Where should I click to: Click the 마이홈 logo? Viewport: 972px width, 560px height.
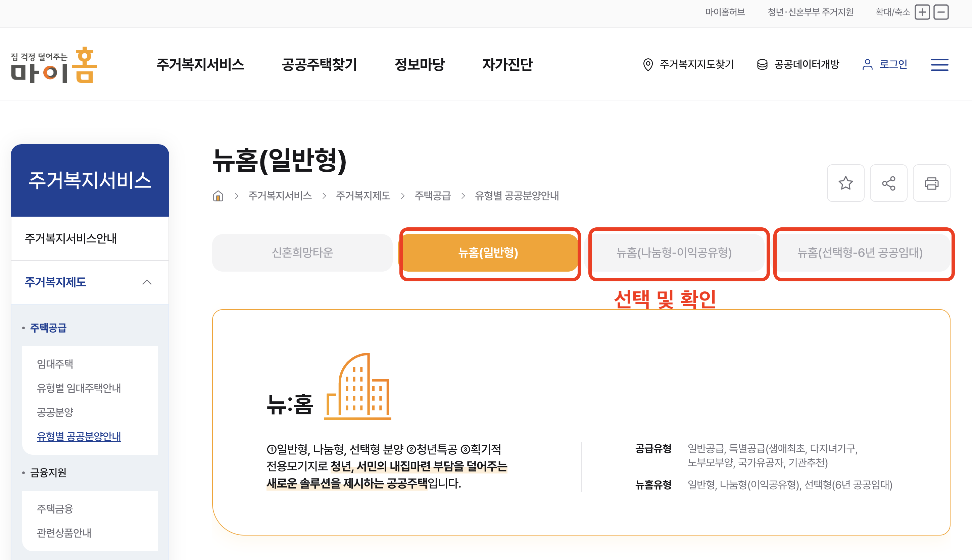pos(54,65)
